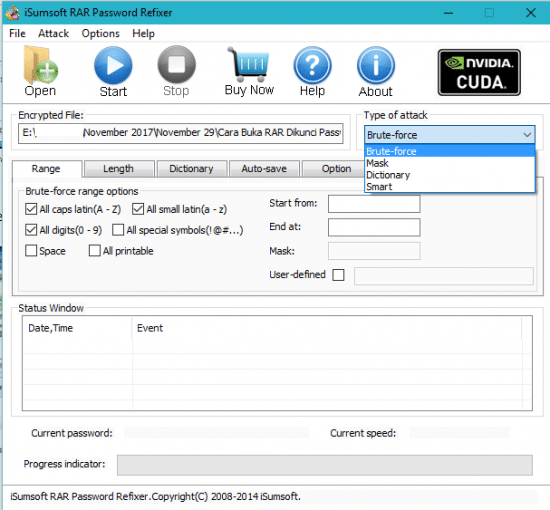Viewport: 550px width, 510px height.
Task: Switch to the Range tab
Action: coord(46,169)
